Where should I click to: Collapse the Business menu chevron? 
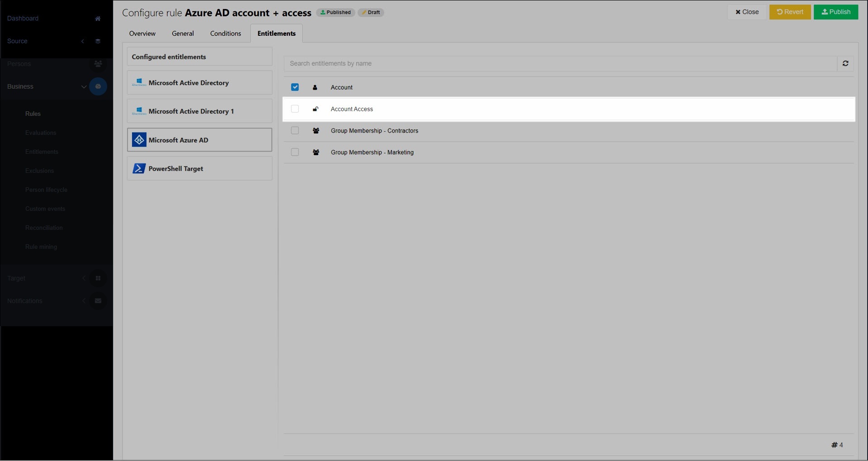(84, 87)
